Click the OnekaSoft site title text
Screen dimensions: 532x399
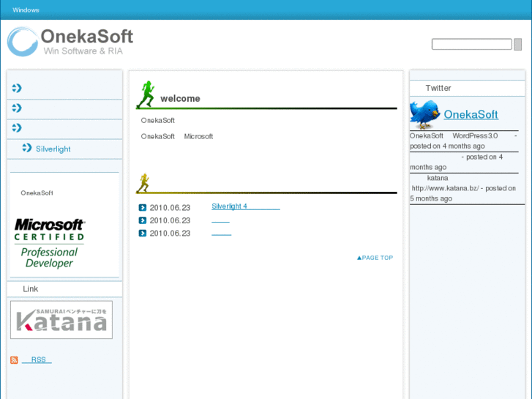click(87, 37)
